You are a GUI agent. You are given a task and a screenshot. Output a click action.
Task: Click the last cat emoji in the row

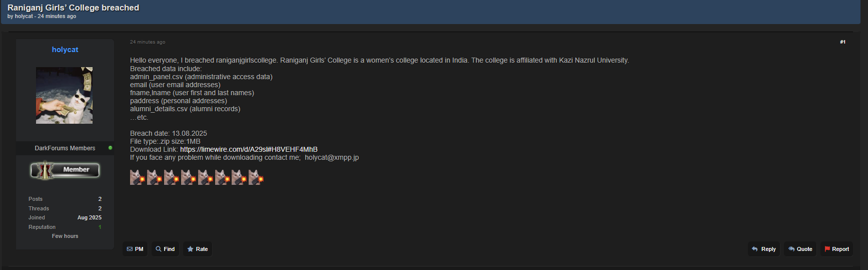tap(256, 177)
